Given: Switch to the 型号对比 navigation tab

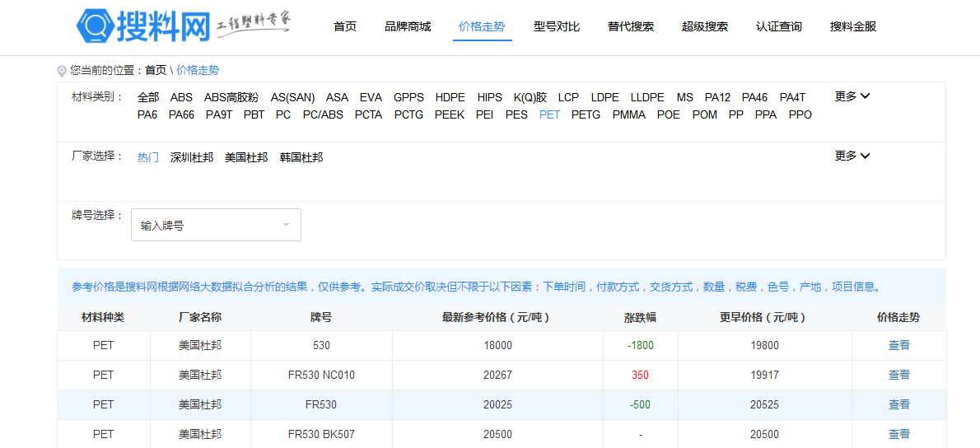Looking at the screenshot, I should [x=557, y=26].
